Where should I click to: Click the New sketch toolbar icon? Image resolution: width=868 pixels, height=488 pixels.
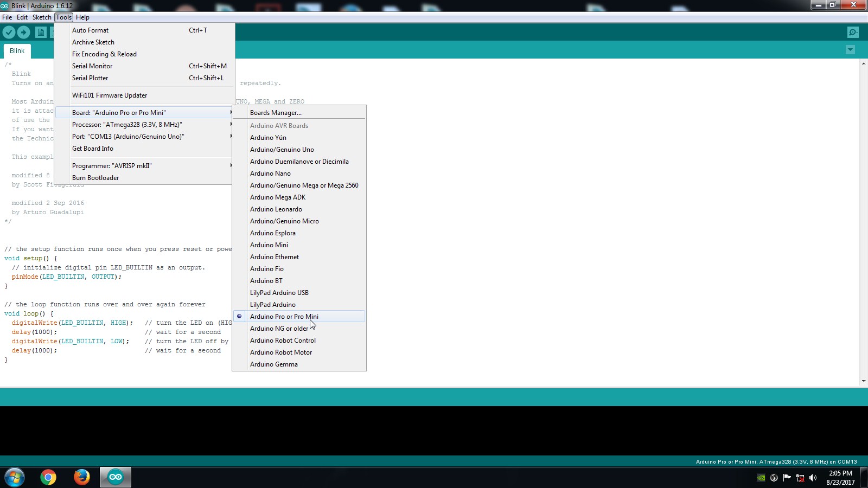click(41, 33)
